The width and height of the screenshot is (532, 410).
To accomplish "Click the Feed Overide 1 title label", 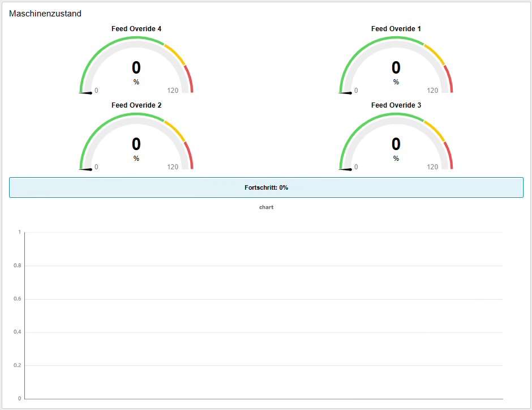I will pos(396,29).
